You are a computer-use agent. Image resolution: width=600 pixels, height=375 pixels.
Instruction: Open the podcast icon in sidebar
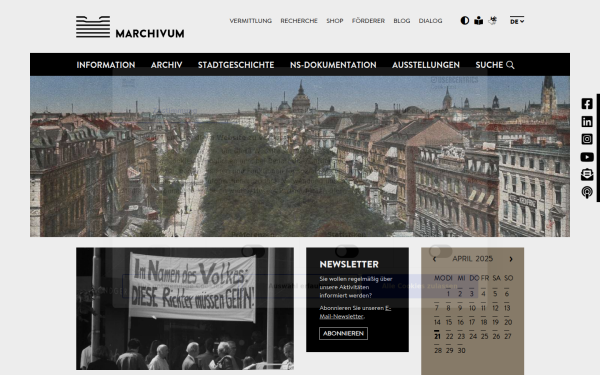coord(587,192)
